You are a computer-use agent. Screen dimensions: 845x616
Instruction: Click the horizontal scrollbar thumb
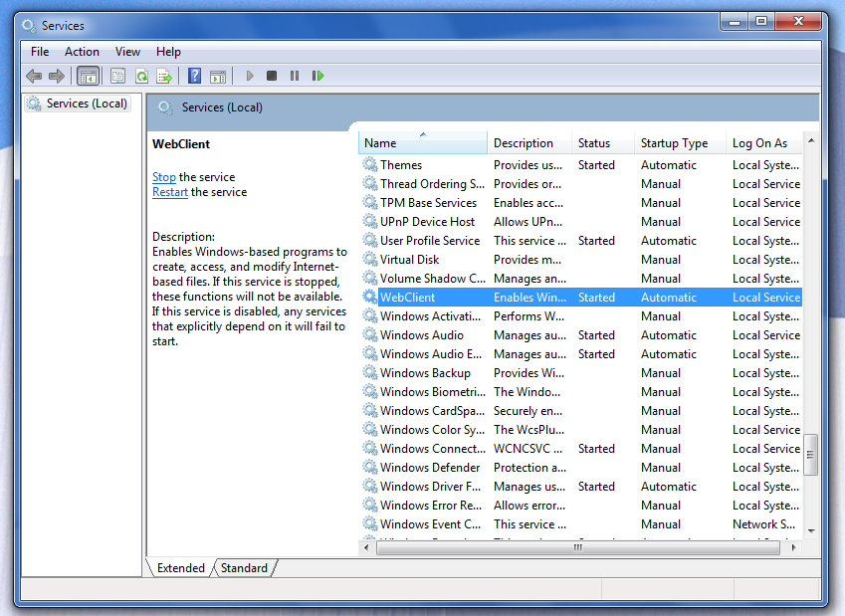[577, 547]
